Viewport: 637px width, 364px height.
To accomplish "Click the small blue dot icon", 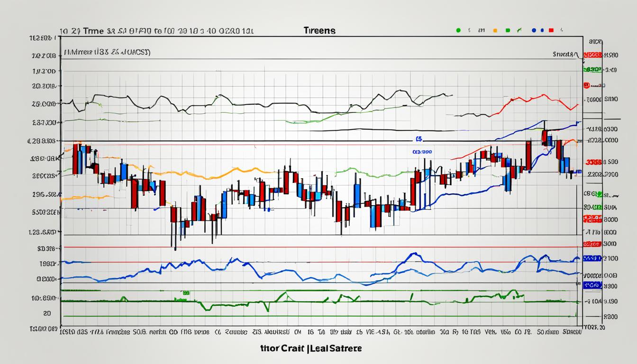I will point(542,30).
